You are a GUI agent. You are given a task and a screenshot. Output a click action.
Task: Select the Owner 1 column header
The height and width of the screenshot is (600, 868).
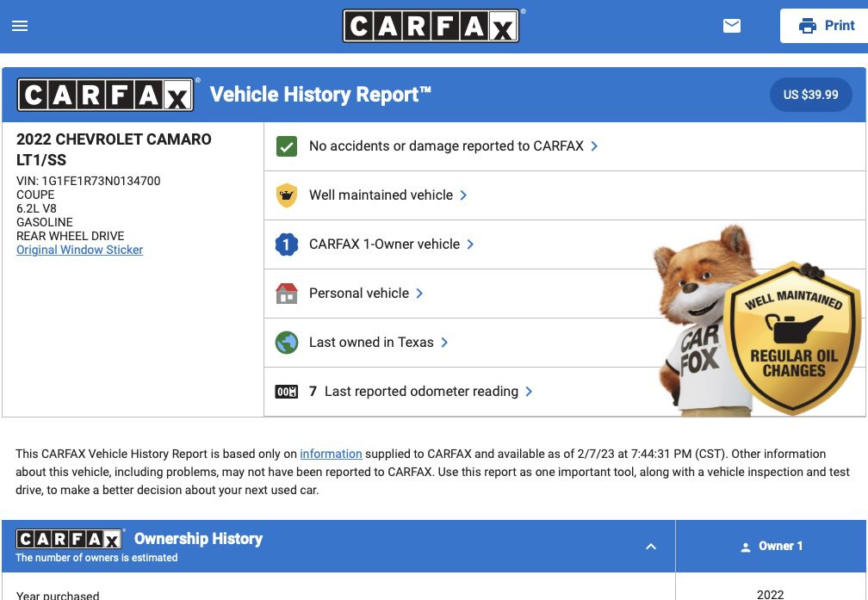pos(771,547)
